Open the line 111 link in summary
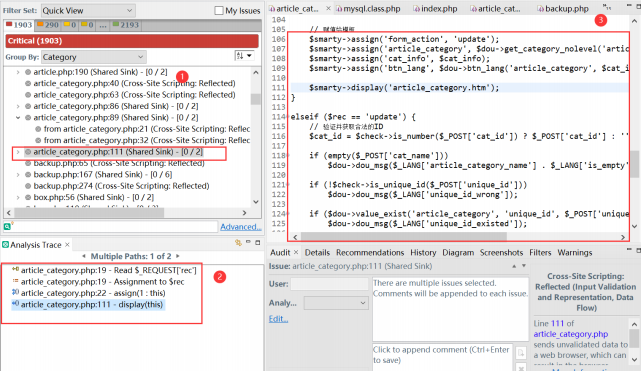641x371 pixels. [557, 323]
